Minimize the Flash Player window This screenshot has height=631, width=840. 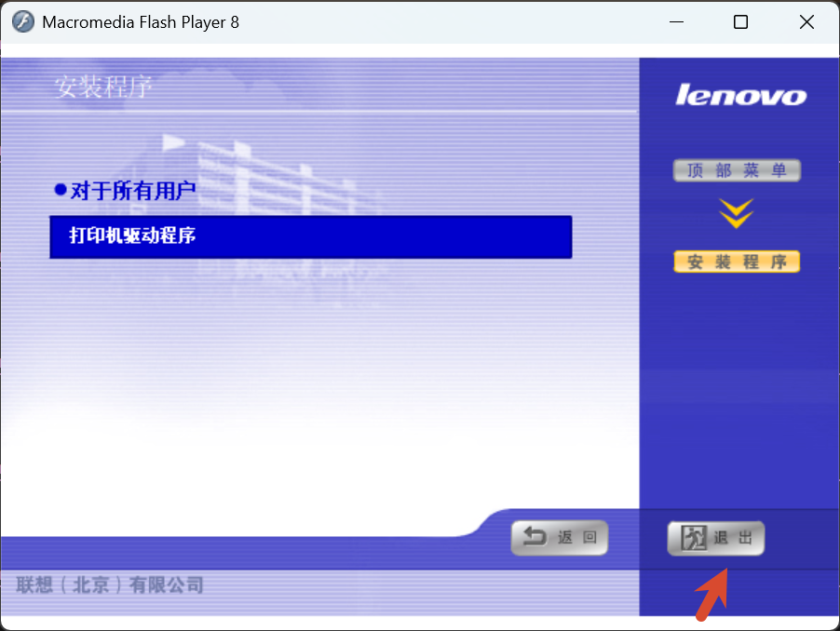coord(677,22)
